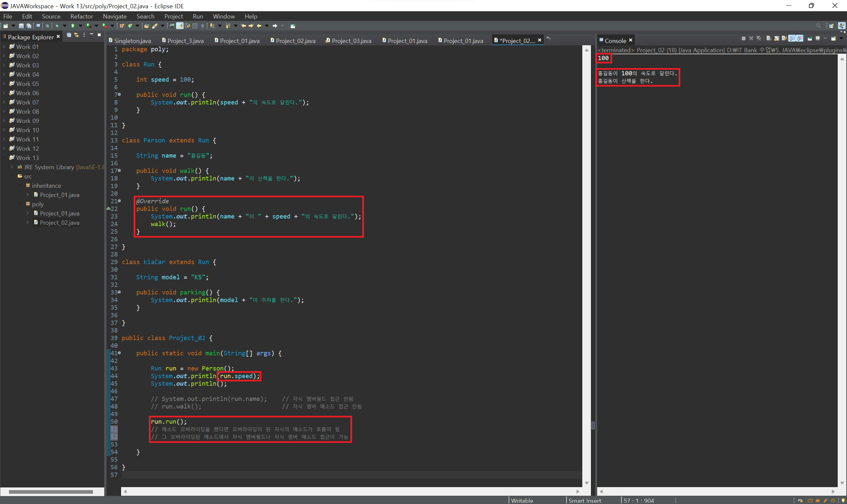This screenshot has height=504, width=847.
Task: Click the green Run button in toolbar
Action: click(x=73, y=26)
